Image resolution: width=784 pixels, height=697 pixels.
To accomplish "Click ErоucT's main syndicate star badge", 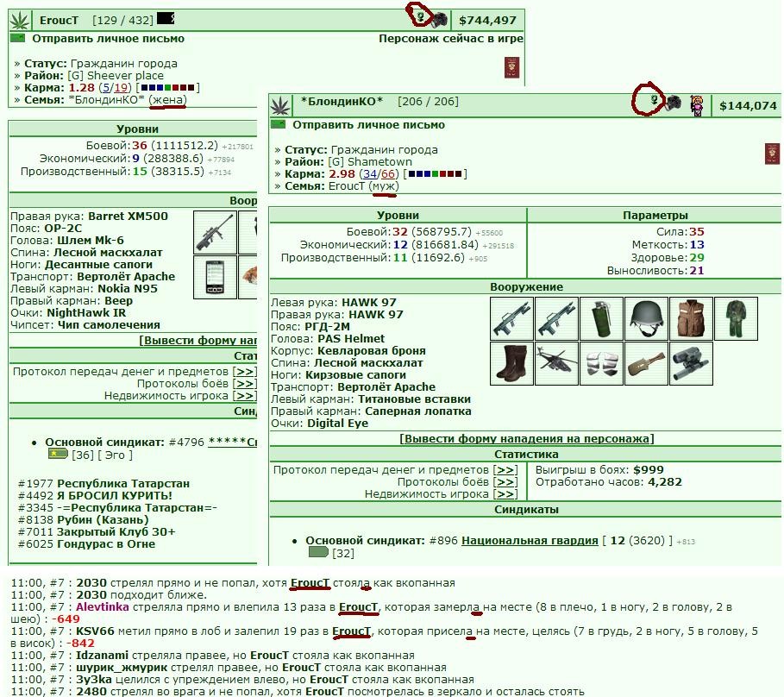I will click(58, 454).
